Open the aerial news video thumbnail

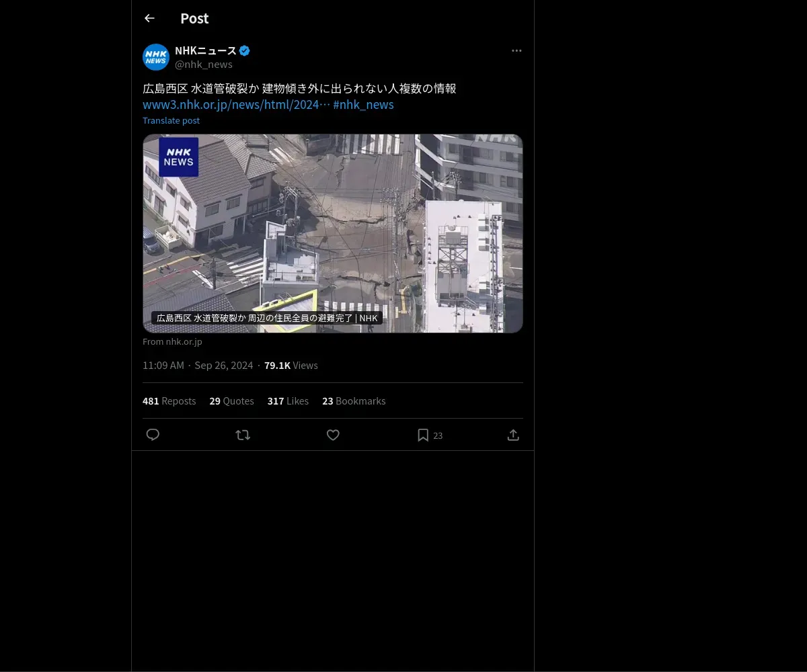coord(333,233)
